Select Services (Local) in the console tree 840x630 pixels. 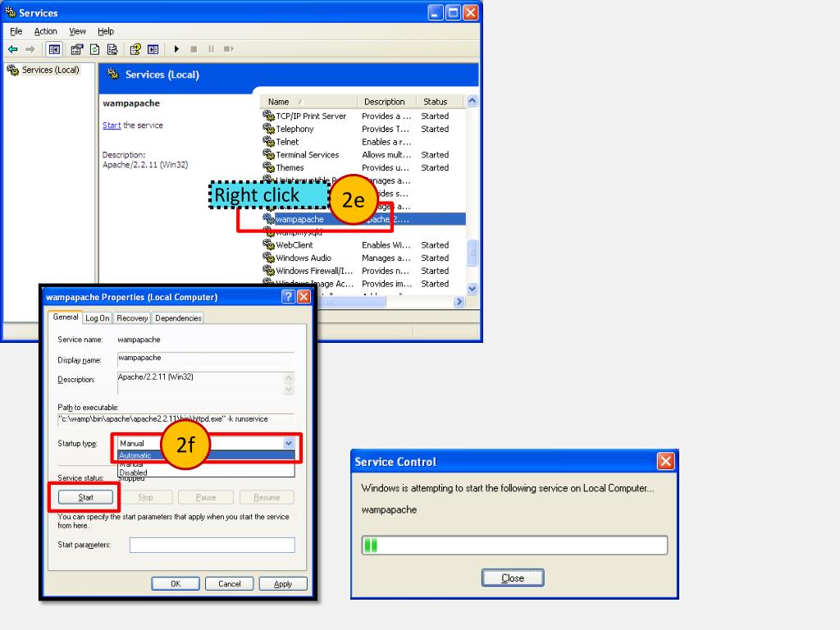coord(50,70)
